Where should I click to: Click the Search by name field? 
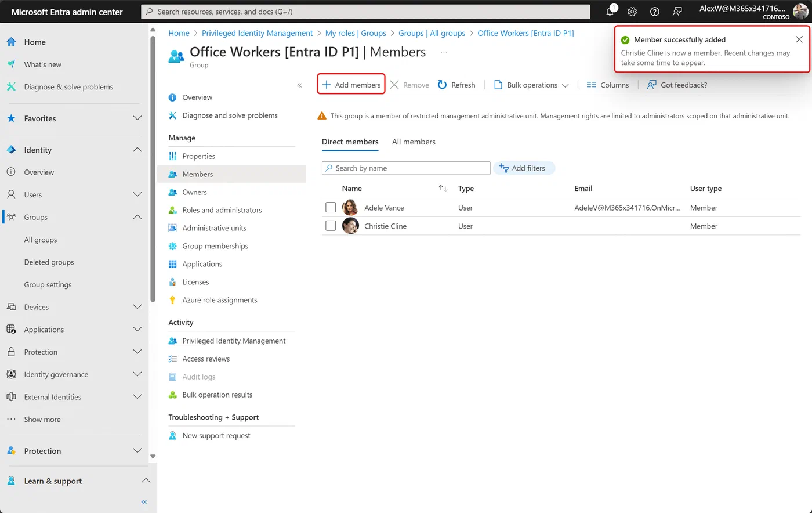click(x=406, y=168)
